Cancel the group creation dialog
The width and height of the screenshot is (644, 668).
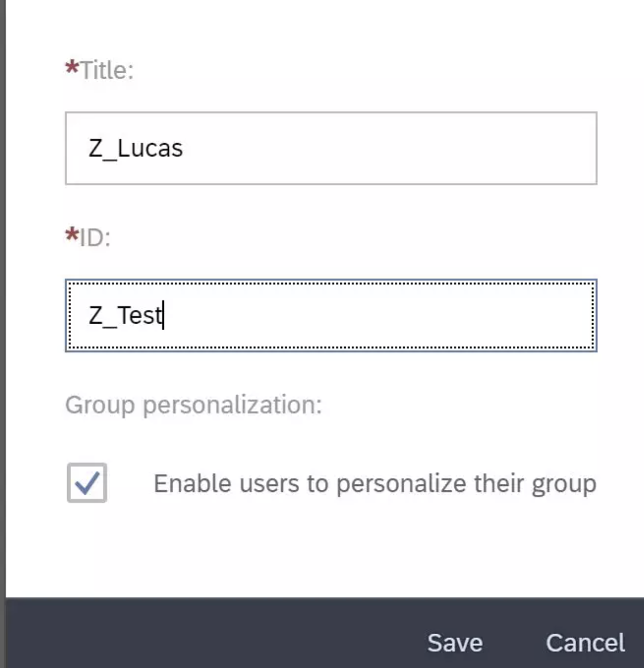[x=585, y=643]
